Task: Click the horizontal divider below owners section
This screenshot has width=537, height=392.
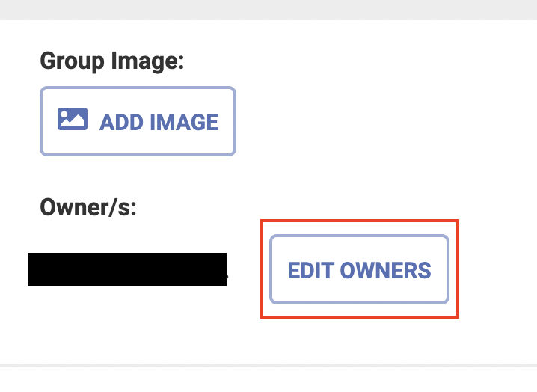Action: (268, 366)
